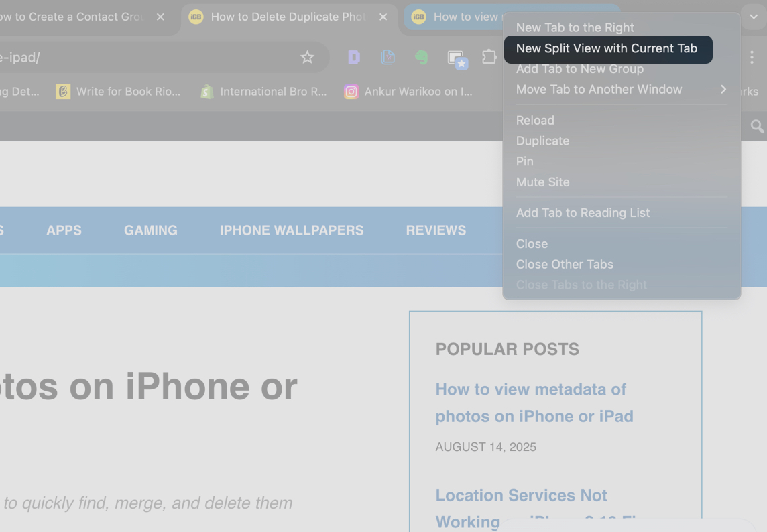
Task: Open the Extensions puzzle-piece icon
Action: pos(490,58)
